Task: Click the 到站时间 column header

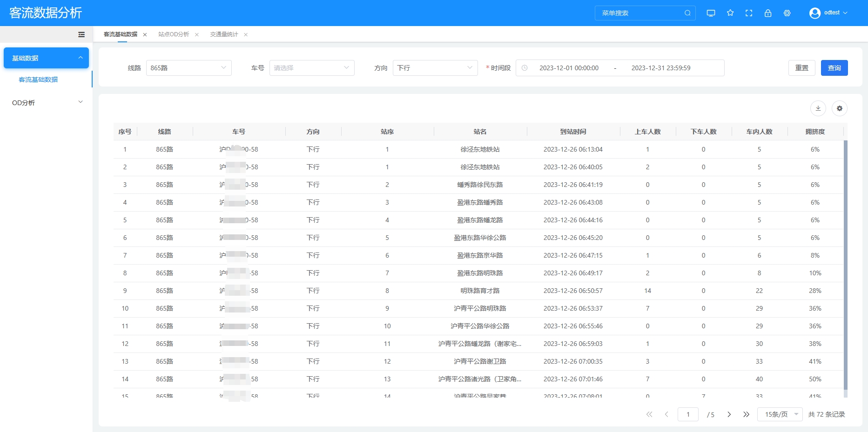Action: coord(573,132)
